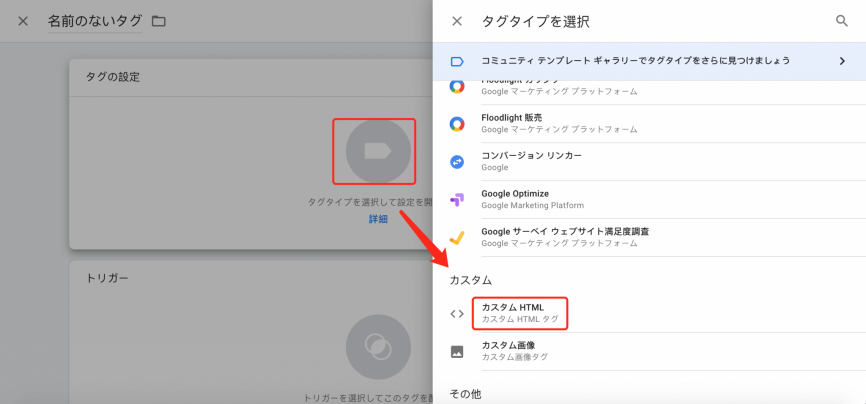The height and width of the screenshot is (404, 866).
Task: Click カスタム画像タグ subtitle text
Action: [x=515, y=357]
